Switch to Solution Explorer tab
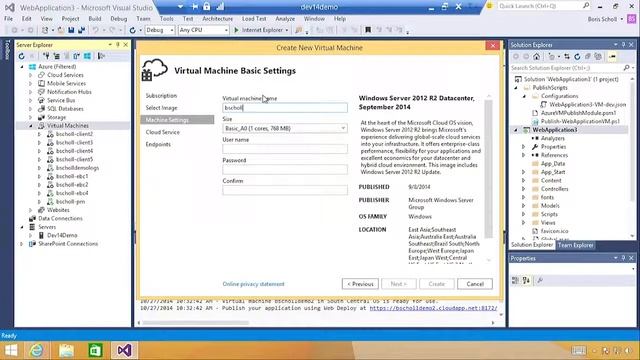This screenshot has width=640, height=360. (x=532, y=245)
